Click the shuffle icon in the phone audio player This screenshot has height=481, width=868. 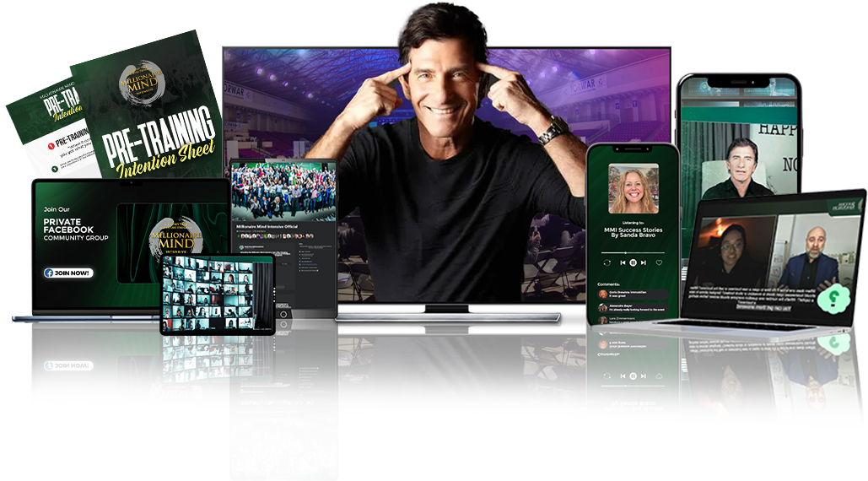pos(606,262)
